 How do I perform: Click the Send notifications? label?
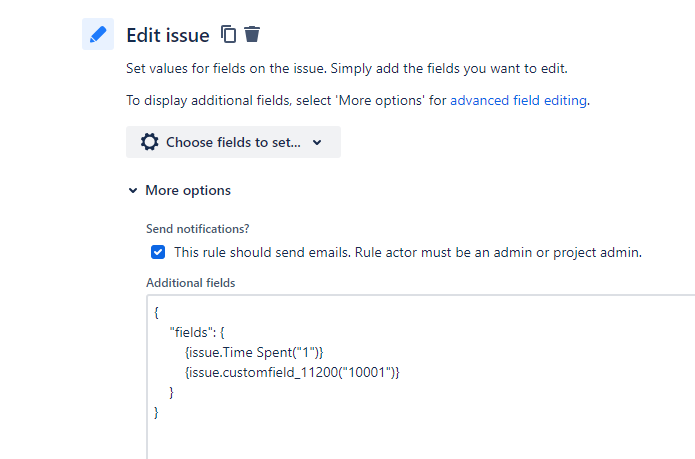click(198, 229)
